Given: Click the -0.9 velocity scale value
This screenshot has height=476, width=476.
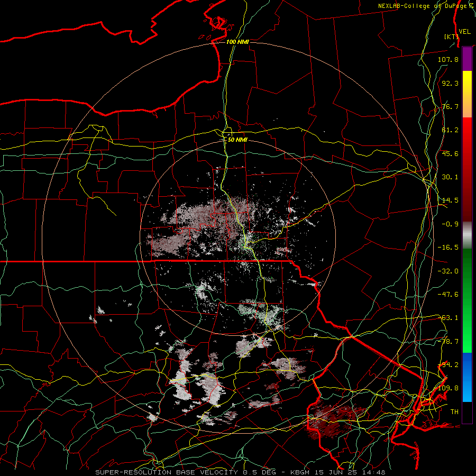Looking at the screenshot, I should click(450, 224).
